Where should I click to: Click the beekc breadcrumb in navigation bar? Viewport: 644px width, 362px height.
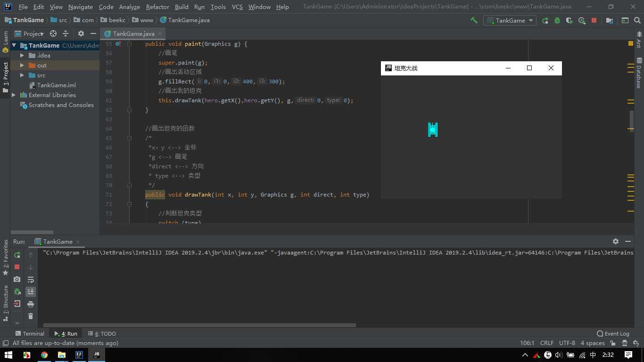[x=117, y=20]
